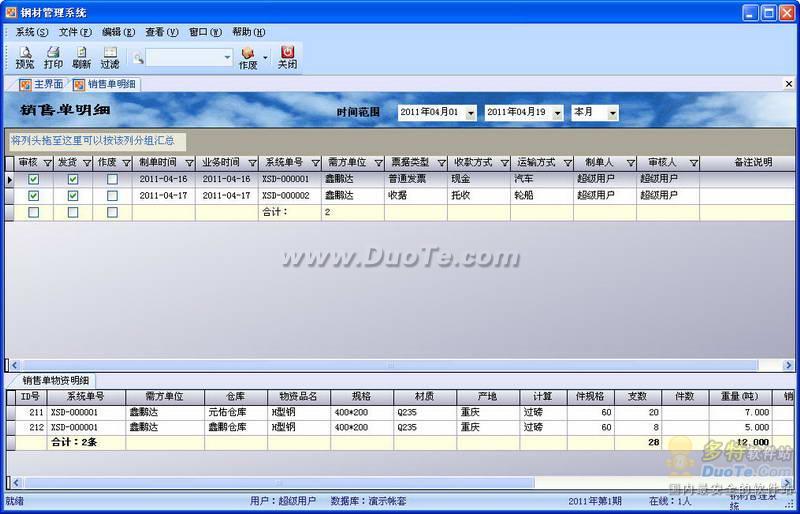Viewport: 800px width, 514px height.
Task: Click the toolbar search magnifier icon
Action: pyautogui.click(x=138, y=58)
